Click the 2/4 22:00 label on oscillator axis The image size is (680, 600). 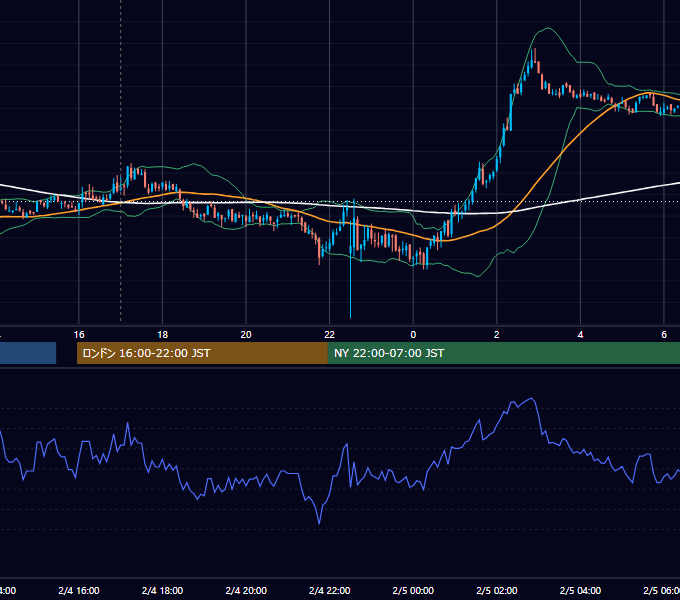(330, 590)
